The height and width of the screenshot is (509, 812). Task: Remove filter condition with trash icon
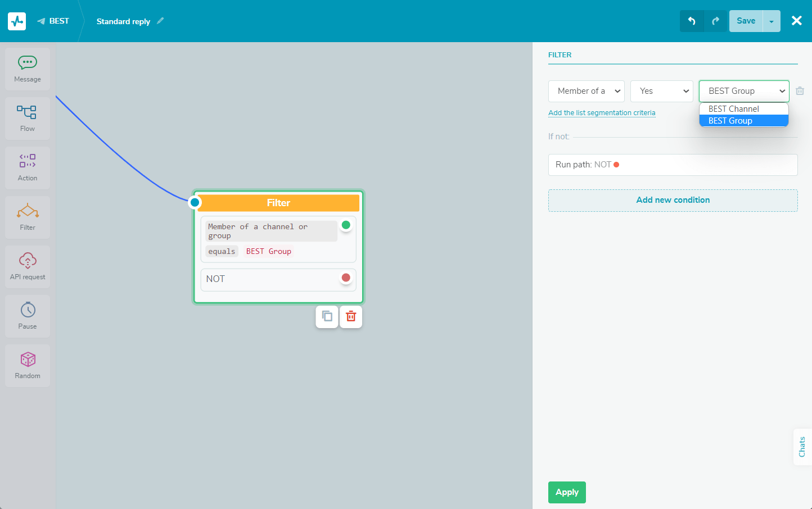(x=800, y=91)
